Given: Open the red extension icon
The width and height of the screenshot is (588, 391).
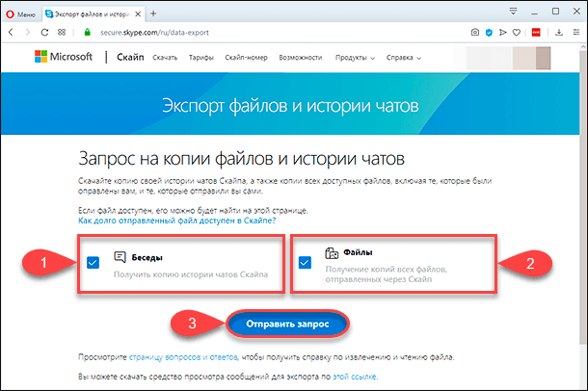Looking at the screenshot, I should (536, 33).
